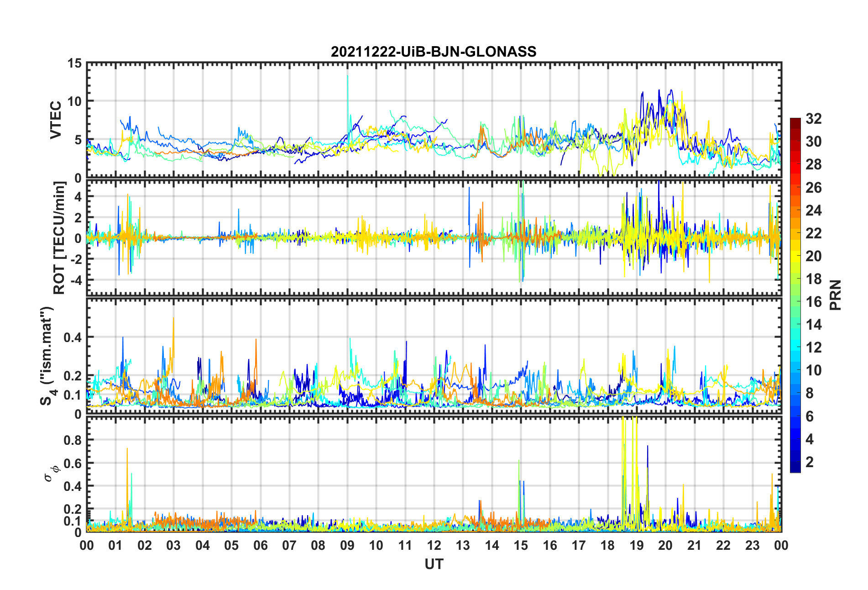Select colorbar tick label 16

click(x=814, y=302)
